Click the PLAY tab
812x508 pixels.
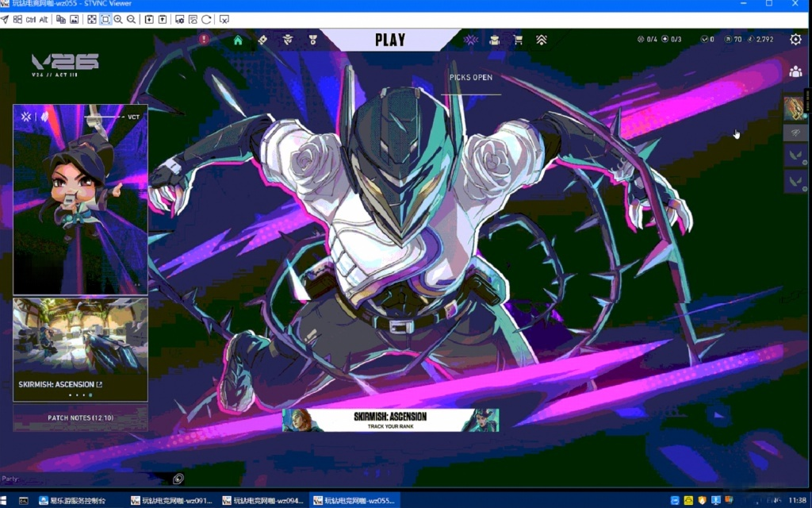(x=390, y=40)
